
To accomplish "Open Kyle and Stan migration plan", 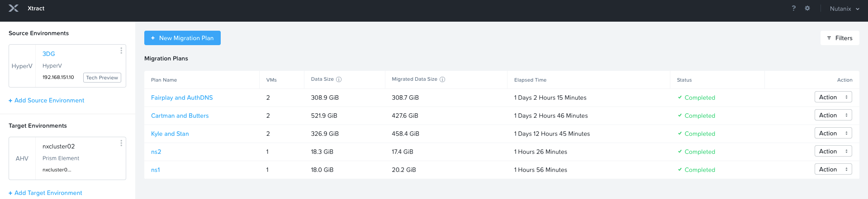I will click(170, 134).
